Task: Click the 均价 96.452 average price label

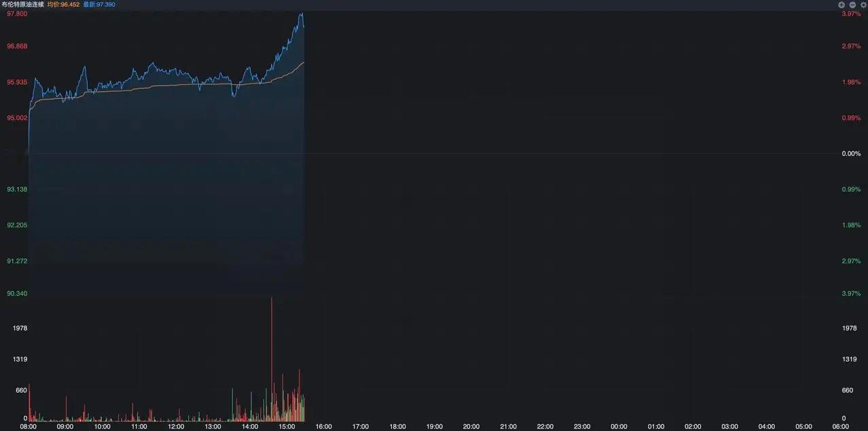Action: coord(63,4)
